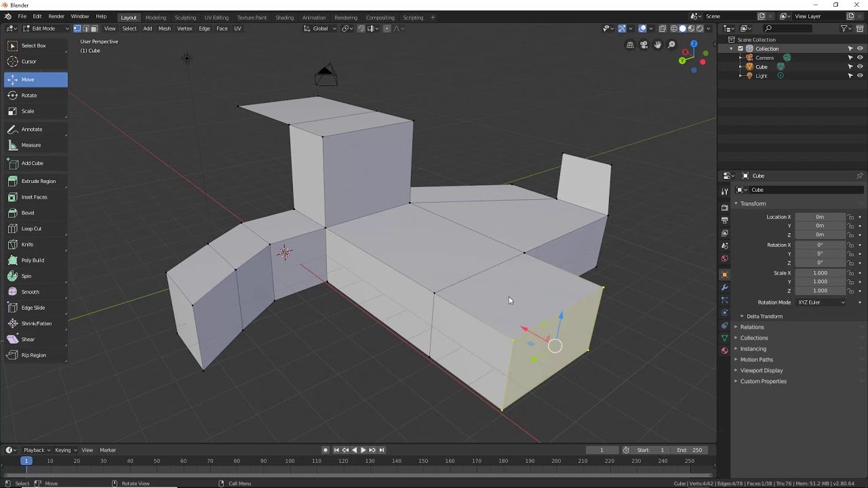
Task: Choose the Rip Region tool
Action: tap(35, 355)
